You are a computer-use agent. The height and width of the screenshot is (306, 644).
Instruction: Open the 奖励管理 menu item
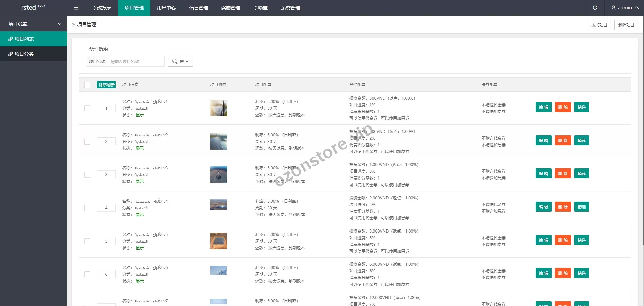tap(230, 8)
